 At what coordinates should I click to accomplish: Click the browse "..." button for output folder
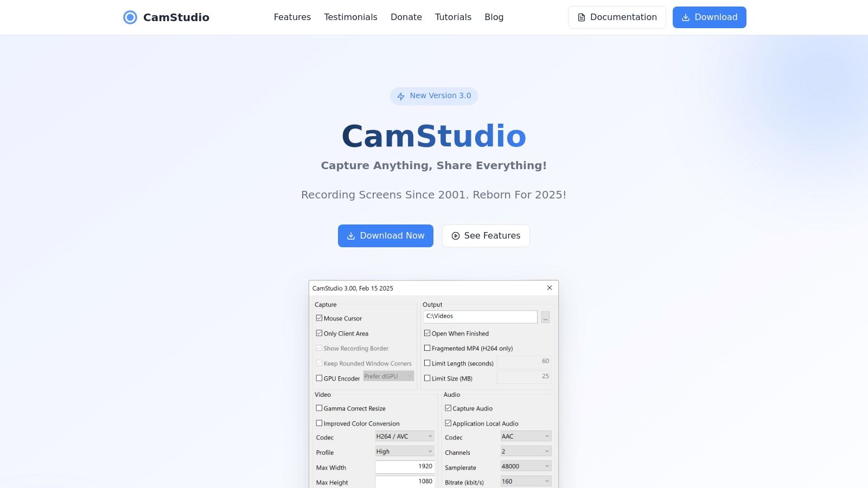tap(545, 317)
